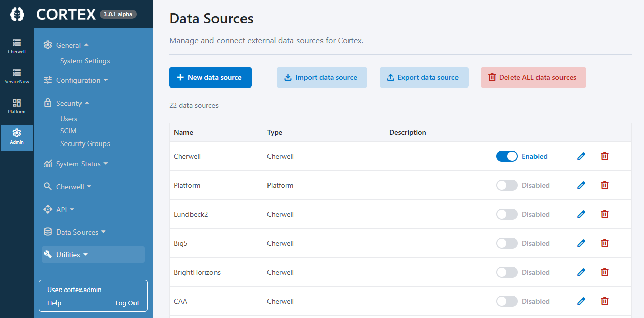Edit the Platform data source
The image size is (644, 318).
[581, 185]
